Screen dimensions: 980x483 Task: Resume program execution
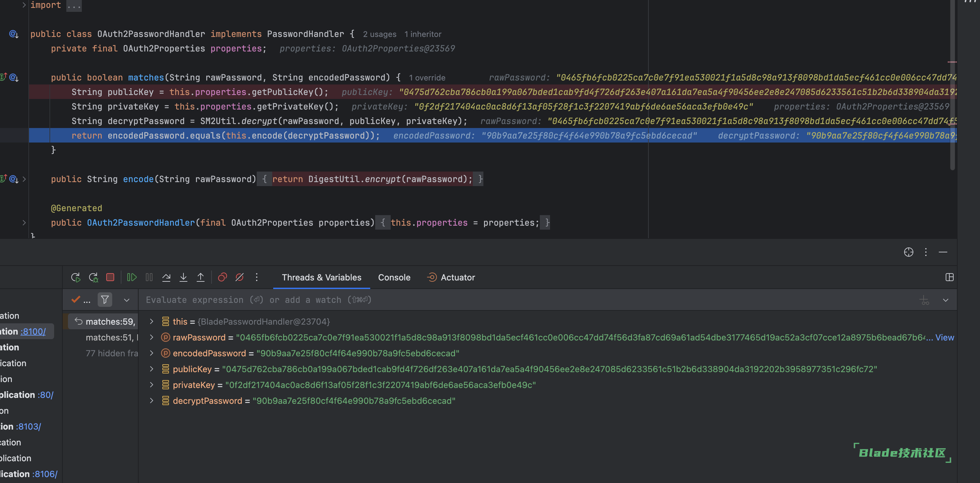coord(132,277)
